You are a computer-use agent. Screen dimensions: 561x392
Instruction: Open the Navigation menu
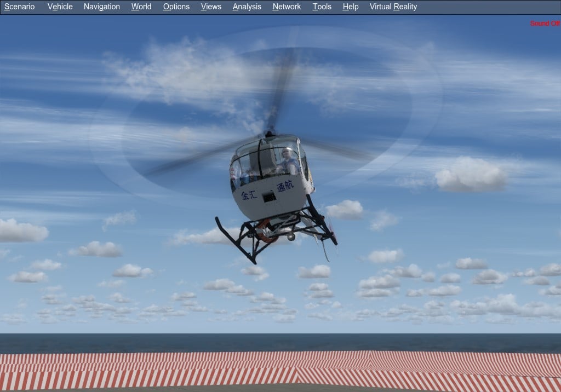tap(101, 7)
